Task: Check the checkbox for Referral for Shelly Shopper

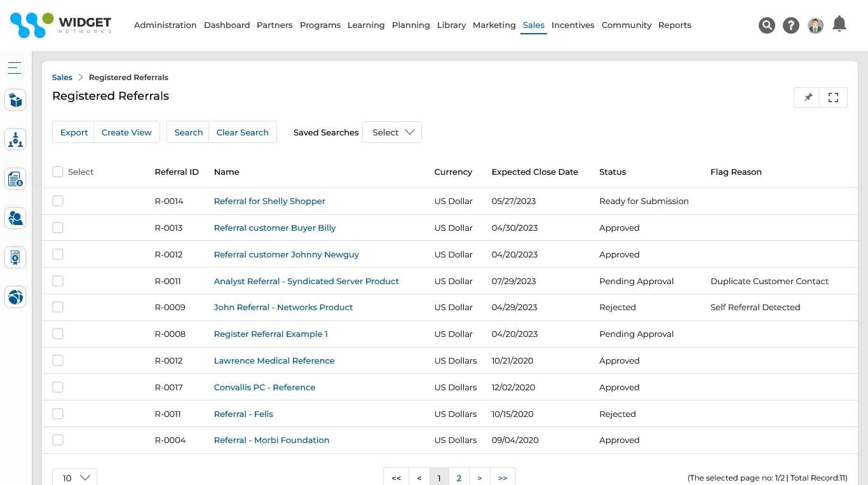Action: 58,200
